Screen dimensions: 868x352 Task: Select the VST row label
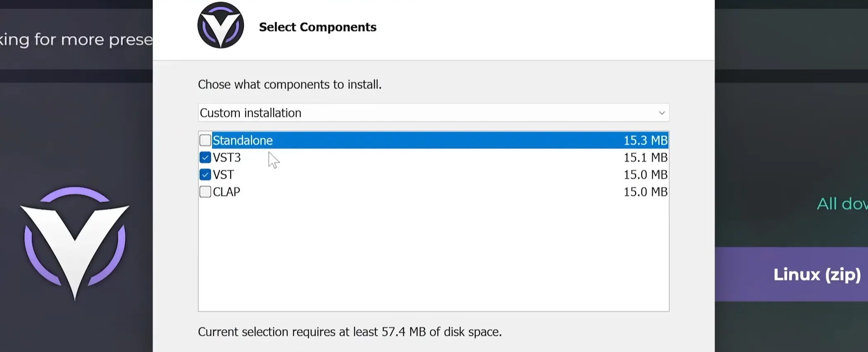click(x=224, y=175)
